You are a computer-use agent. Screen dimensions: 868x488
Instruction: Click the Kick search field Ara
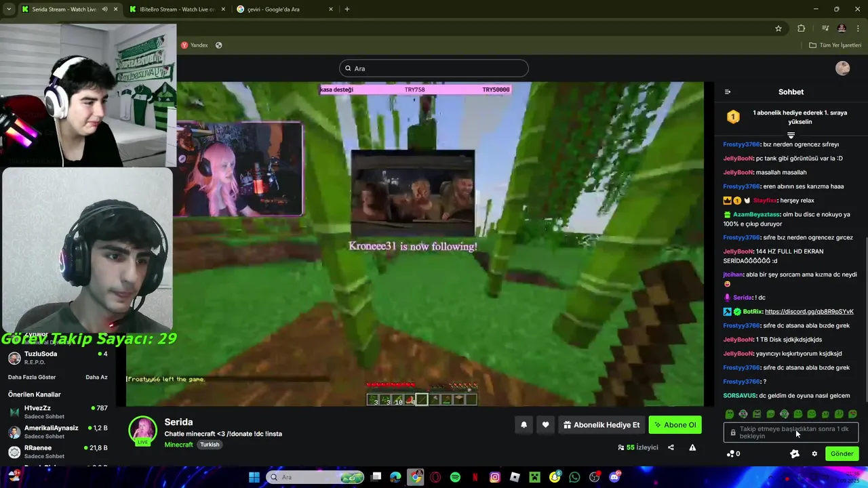pyautogui.click(x=433, y=68)
